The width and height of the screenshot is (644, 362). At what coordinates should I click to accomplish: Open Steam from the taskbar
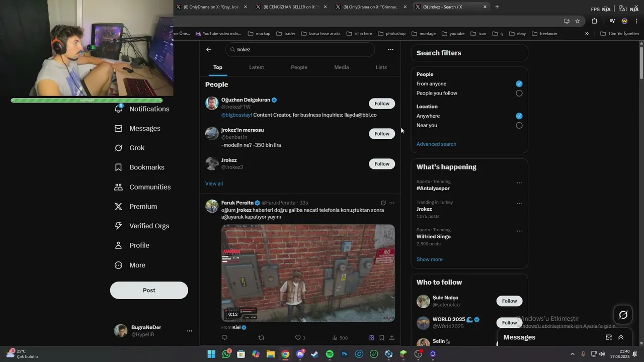point(315,354)
